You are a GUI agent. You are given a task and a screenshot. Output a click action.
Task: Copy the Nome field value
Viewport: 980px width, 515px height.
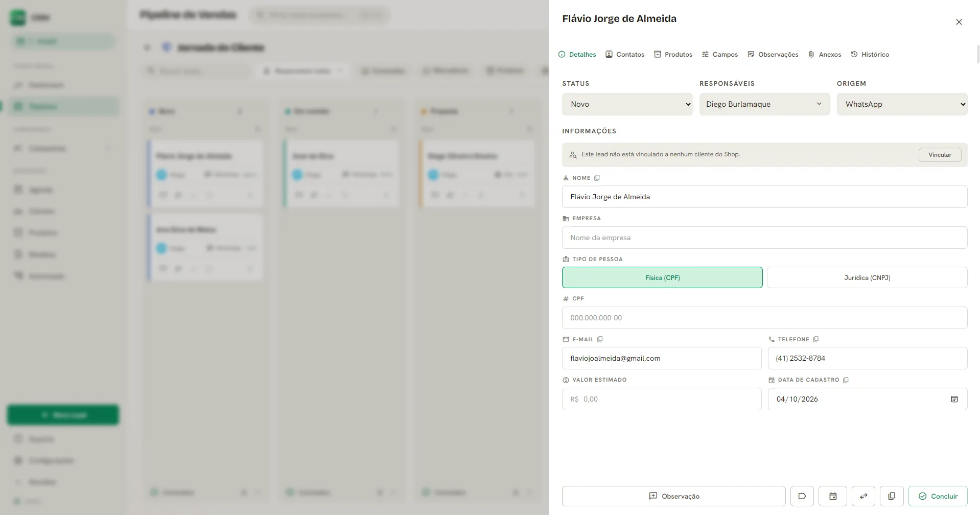(597, 178)
